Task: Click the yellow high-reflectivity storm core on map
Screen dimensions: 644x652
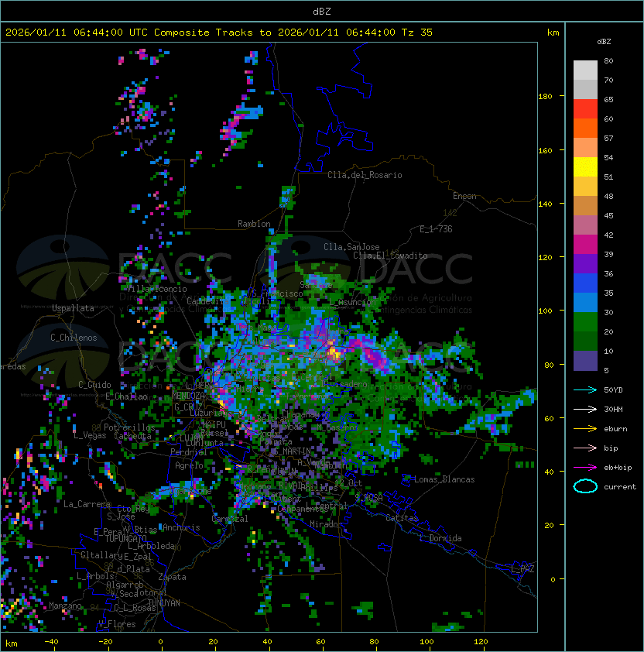Action: click(x=334, y=353)
